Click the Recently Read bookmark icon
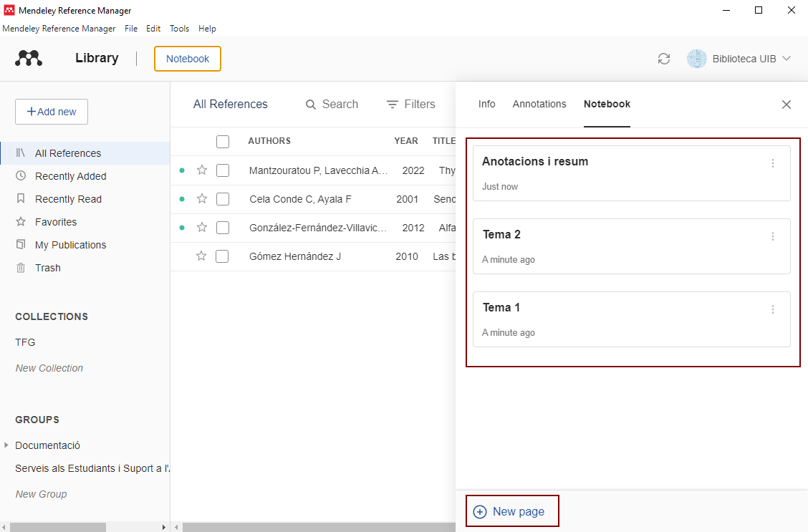Image resolution: width=808 pixels, height=532 pixels. click(21, 199)
